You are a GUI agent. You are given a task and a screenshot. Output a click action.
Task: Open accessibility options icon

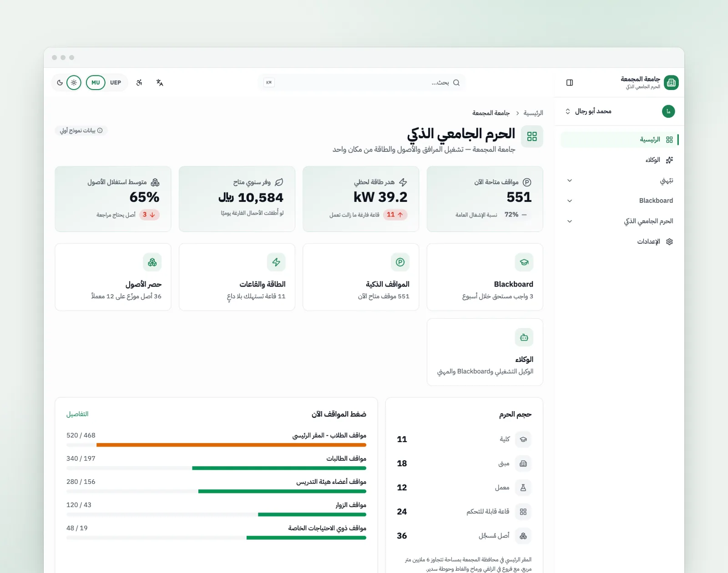tap(139, 83)
